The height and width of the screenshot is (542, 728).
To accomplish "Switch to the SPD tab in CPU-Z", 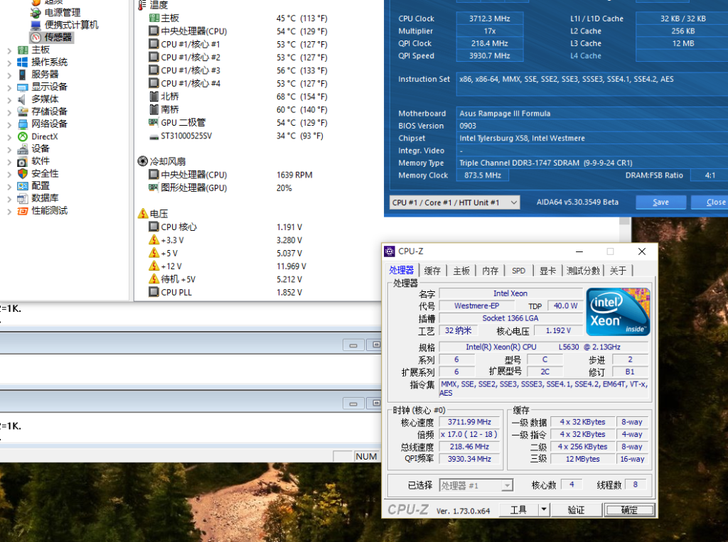I will point(519,271).
